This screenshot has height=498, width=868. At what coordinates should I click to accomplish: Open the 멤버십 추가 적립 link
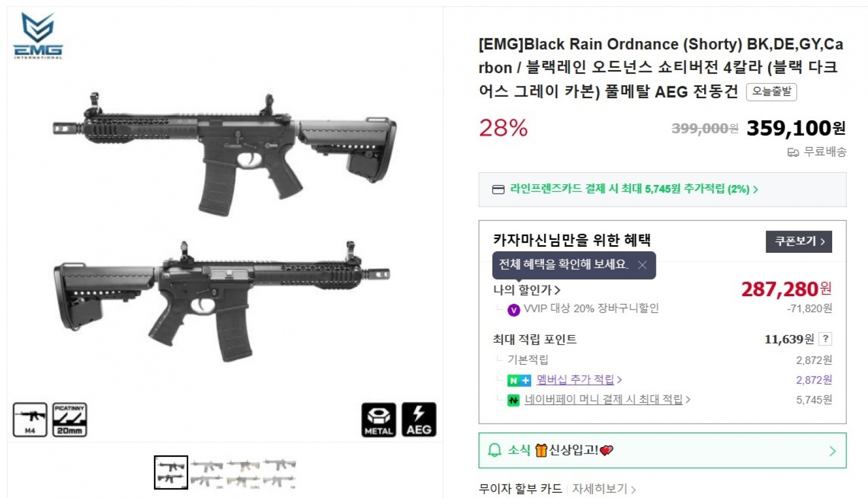point(577,380)
